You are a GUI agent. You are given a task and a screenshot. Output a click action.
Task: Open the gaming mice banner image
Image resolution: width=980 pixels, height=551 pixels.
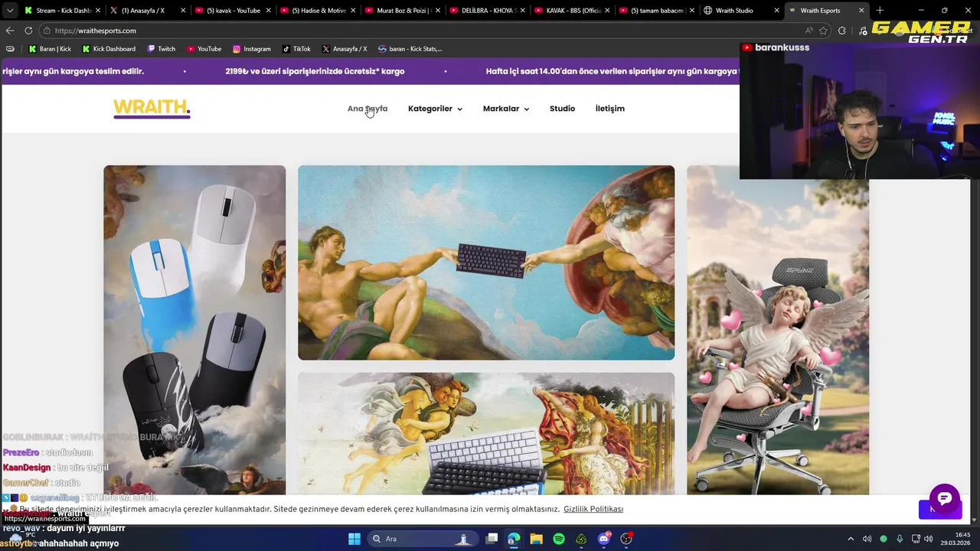point(194,330)
